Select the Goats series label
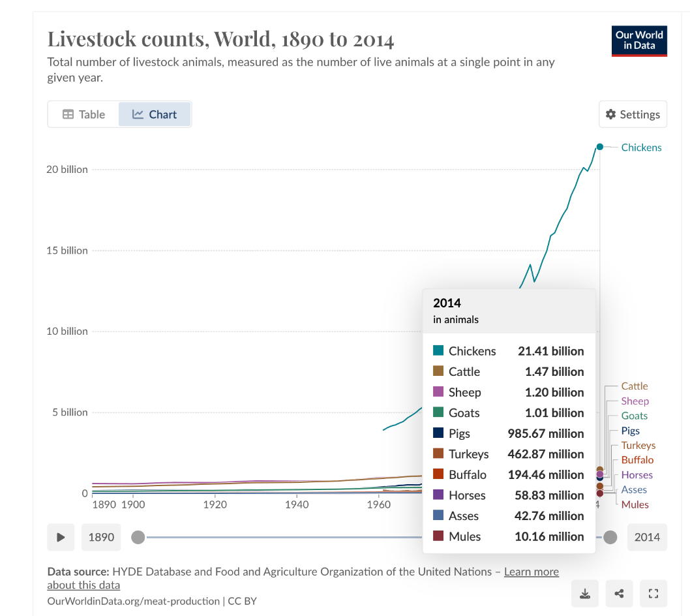690x616 pixels. tap(634, 416)
